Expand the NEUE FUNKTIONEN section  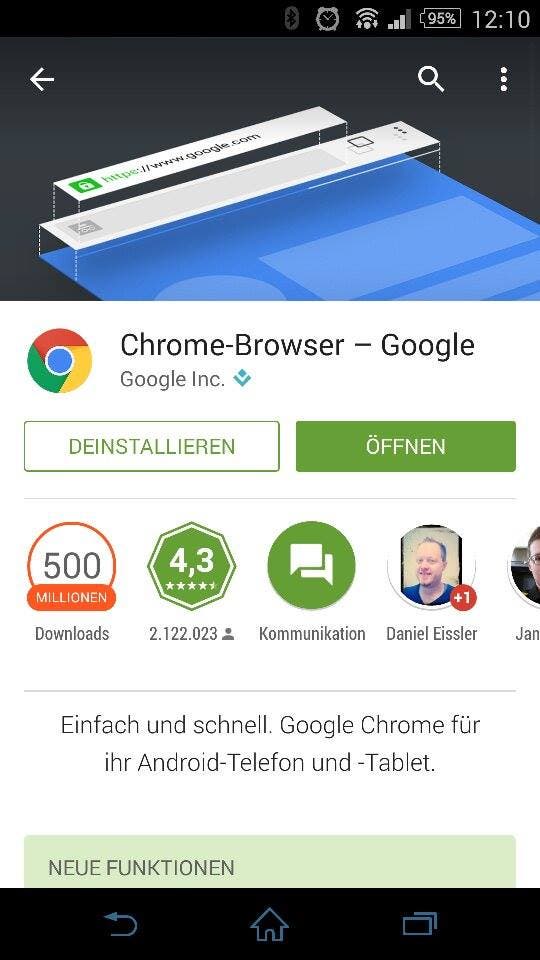point(270,861)
